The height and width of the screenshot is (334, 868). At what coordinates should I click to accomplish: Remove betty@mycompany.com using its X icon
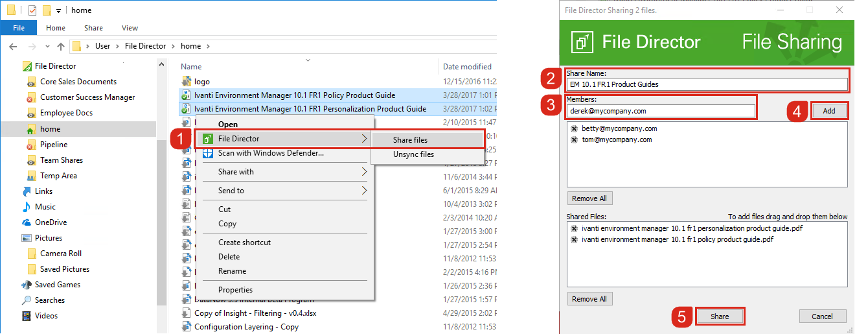[x=574, y=129]
